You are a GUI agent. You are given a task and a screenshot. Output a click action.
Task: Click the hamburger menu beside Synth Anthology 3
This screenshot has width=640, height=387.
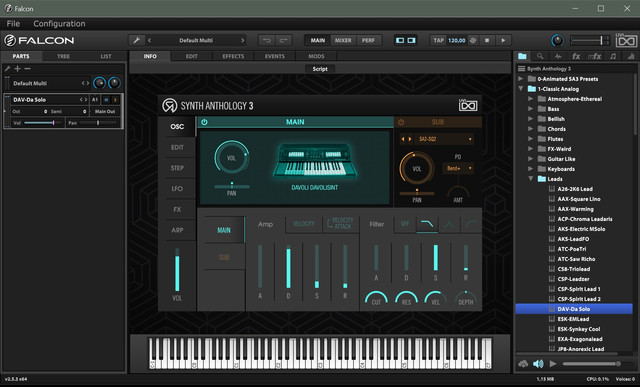tap(521, 69)
